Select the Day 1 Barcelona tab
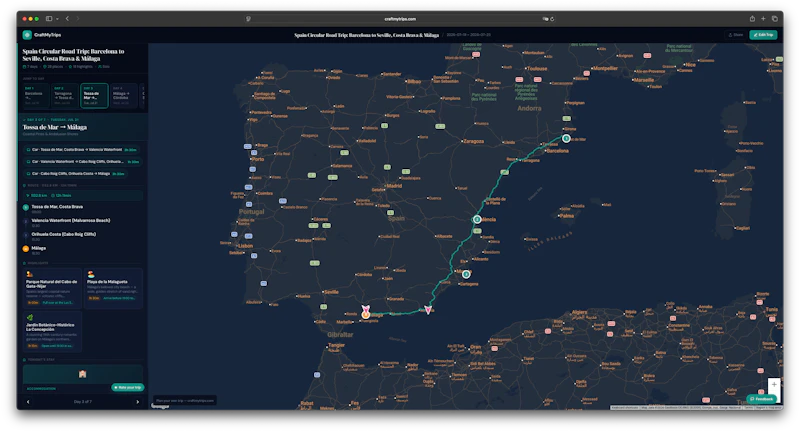The image size is (800, 432). [x=35, y=95]
